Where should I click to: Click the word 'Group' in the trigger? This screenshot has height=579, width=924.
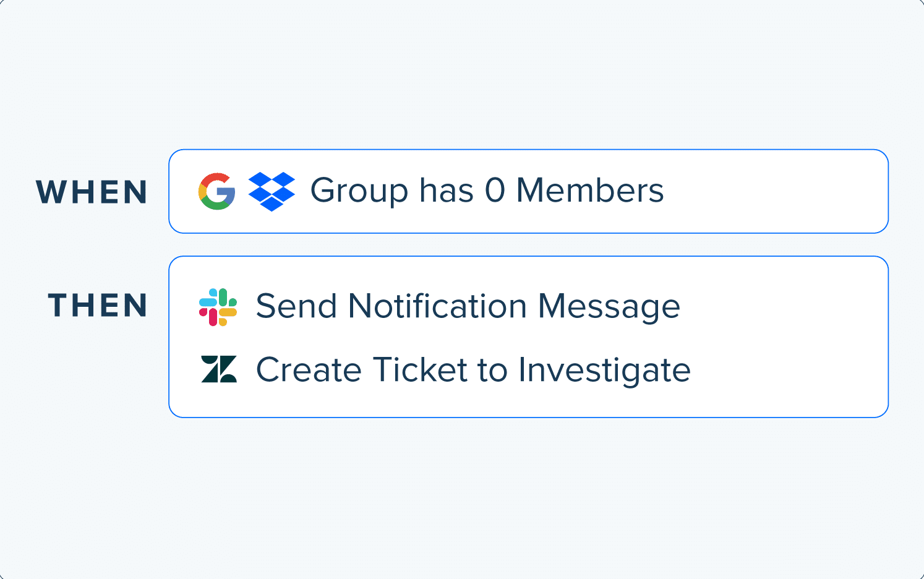(359, 191)
